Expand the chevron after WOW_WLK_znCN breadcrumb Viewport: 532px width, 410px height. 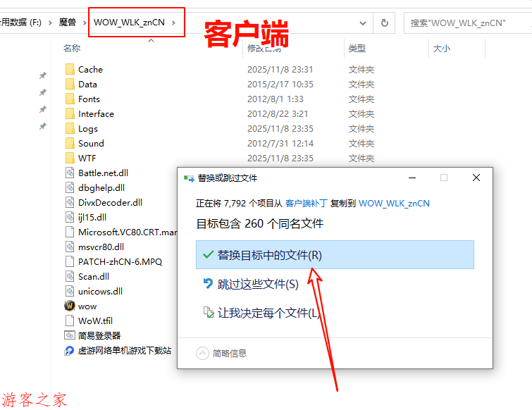tap(173, 23)
